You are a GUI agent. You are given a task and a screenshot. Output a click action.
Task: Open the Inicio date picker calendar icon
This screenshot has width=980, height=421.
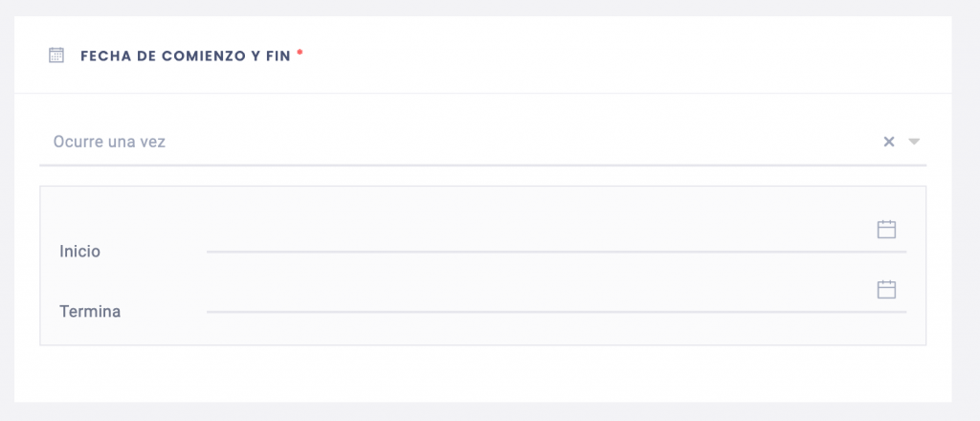pos(886,230)
